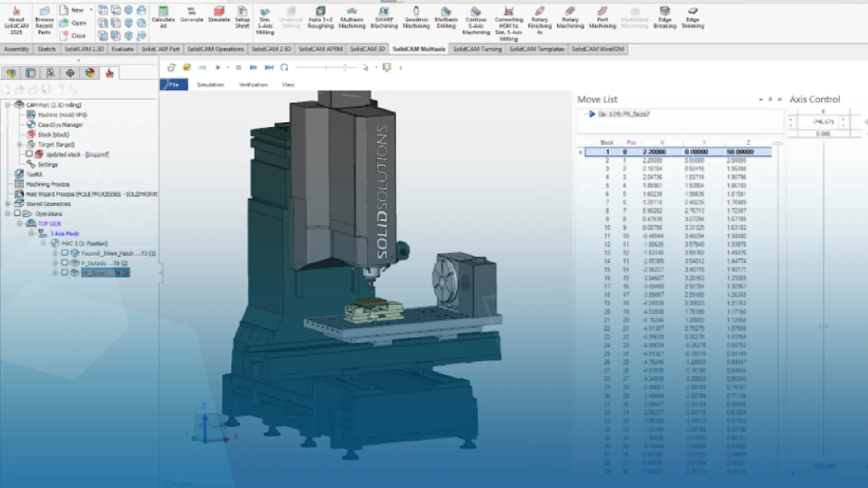
Task: Select Sim. 5-Axis Milling operation
Action: pyautogui.click(x=265, y=21)
